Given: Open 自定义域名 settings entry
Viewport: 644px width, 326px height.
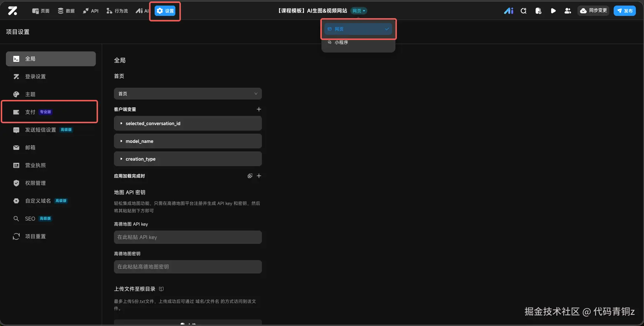Looking at the screenshot, I should 51,201.
